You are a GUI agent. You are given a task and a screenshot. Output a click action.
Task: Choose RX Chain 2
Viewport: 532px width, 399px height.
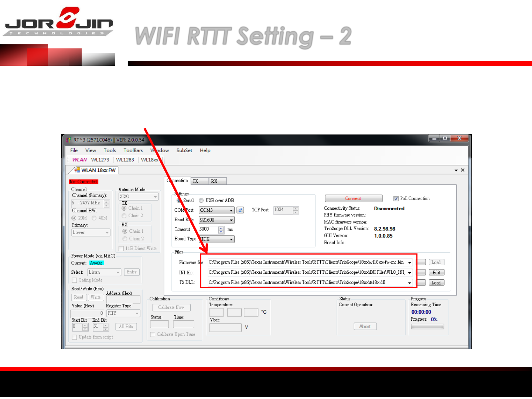tap(125, 239)
